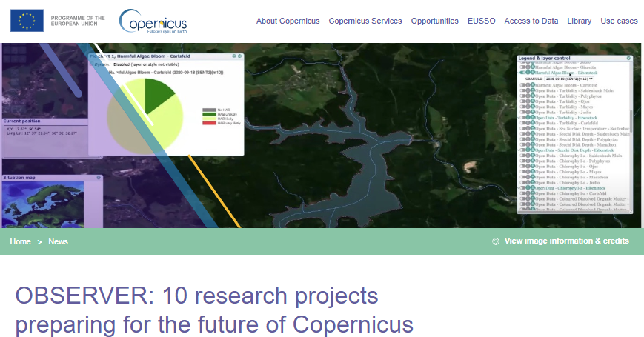Click gray info icon for Chlorophyll-a - Mayes
This screenshot has height=337, width=644.
pyautogui.click(x=528, y=172)
